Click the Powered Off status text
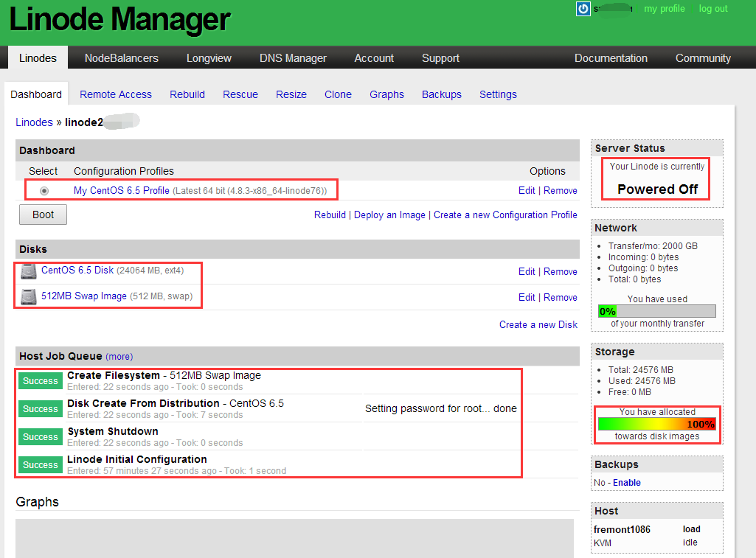The width and height of the screenshot is (756, 558). [x=658, y=189]
